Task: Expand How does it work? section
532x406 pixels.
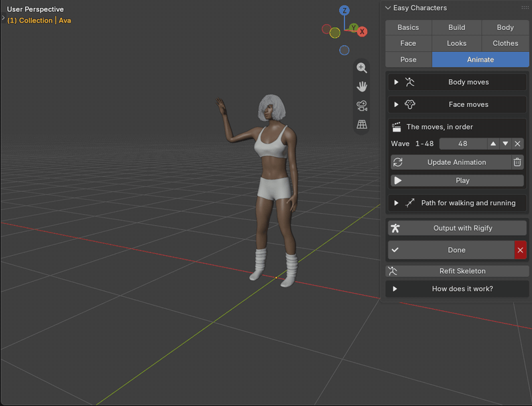Action: click(x=457, y=289)
